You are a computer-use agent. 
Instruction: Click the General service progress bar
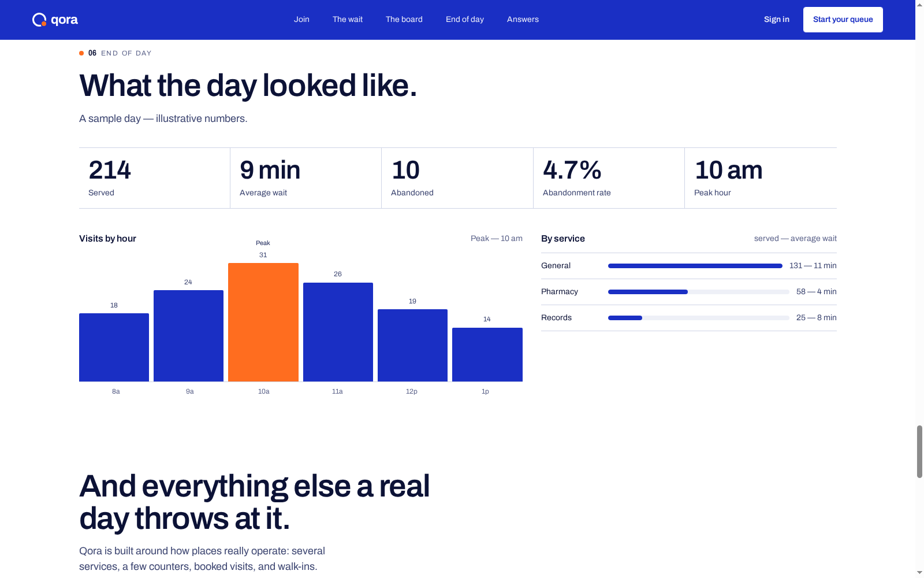(695, 266)
